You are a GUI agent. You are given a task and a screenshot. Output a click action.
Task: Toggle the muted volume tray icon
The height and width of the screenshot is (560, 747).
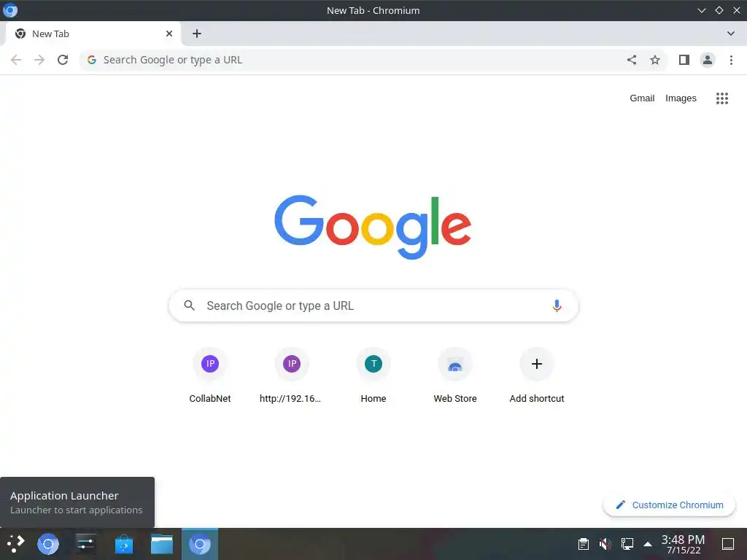coord(605,544)
